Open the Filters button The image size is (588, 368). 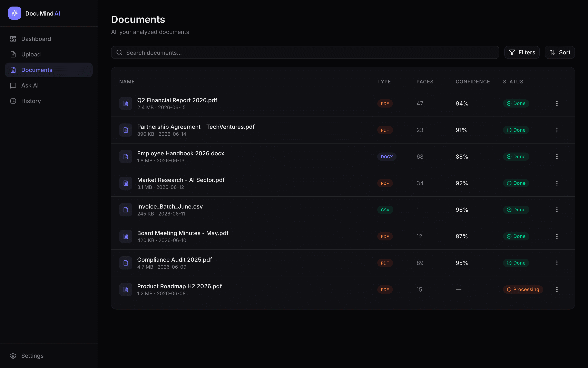(x=522, y=52)
